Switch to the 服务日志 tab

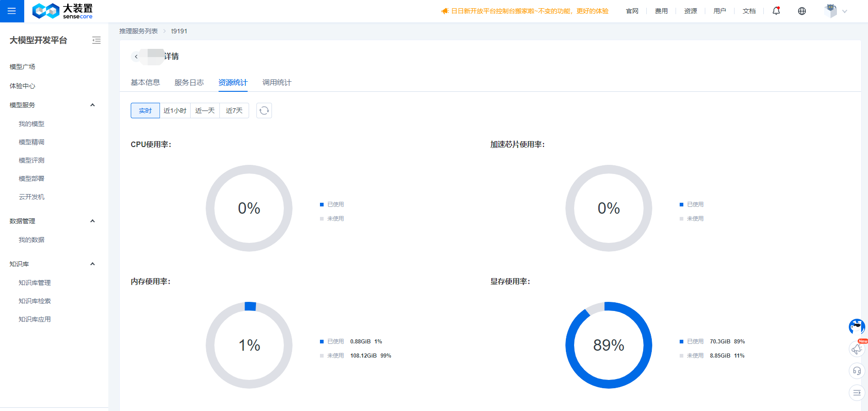tap(189, 83)
